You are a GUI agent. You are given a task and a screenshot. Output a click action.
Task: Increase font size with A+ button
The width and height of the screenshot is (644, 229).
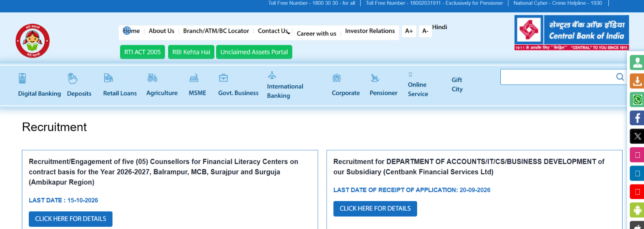pos(409,31)
